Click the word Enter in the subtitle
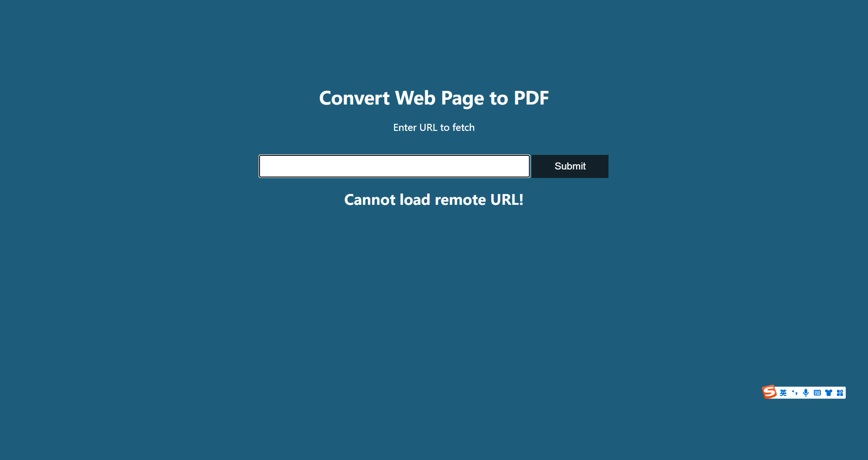868x460 pixels. point(405,128)
